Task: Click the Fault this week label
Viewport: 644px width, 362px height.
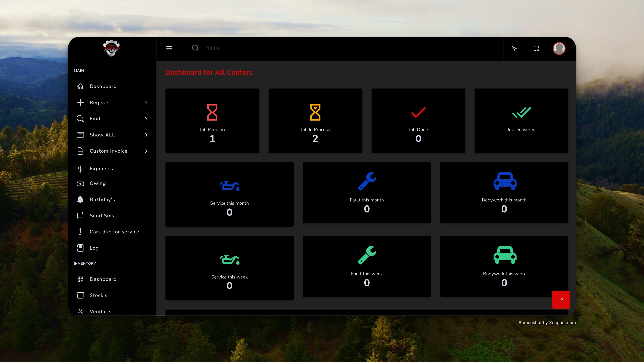Action: (x=367, y=273)
